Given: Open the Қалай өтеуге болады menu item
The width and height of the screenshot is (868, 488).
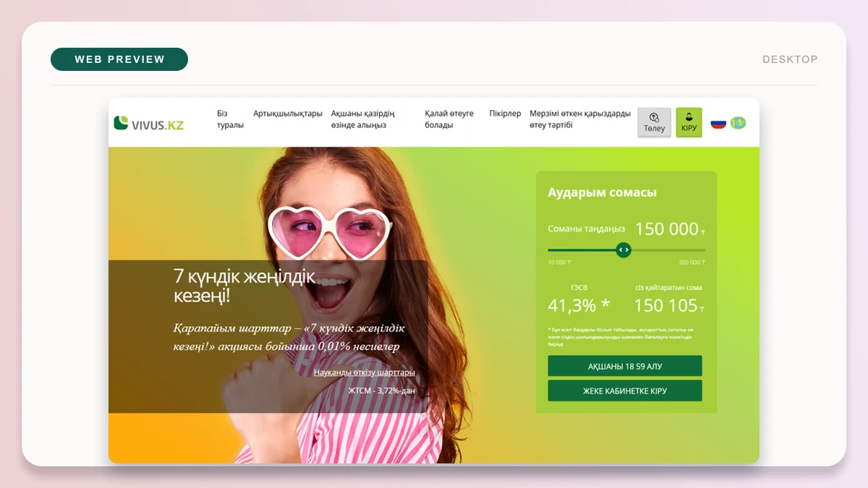Looking at the screenshot, I should (x=449, y=119).
